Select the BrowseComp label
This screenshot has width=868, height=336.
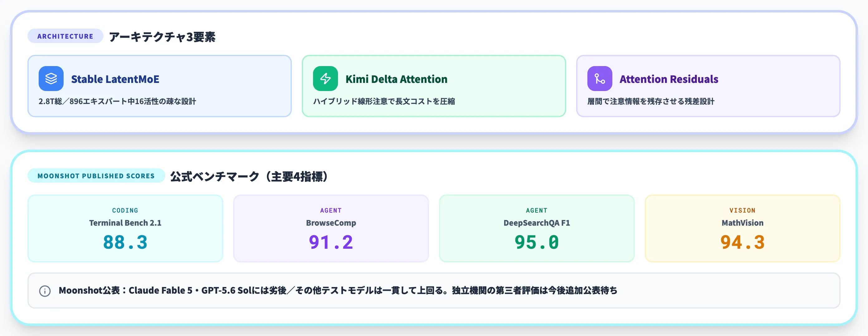[331, 223]
